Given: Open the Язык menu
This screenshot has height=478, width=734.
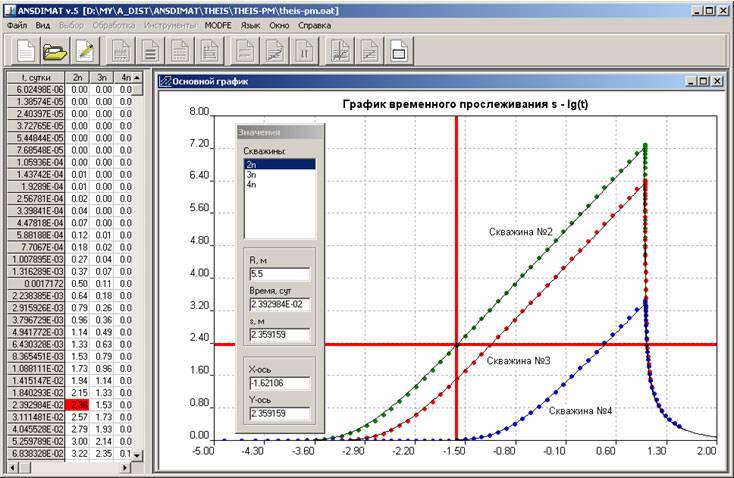Looking at the screenshot, I should click(250, 23).
